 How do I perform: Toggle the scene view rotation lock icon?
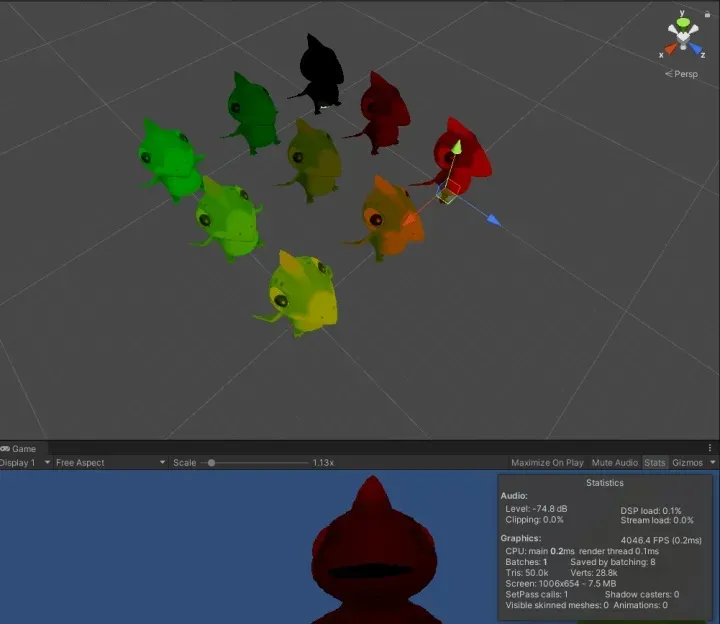708,12
